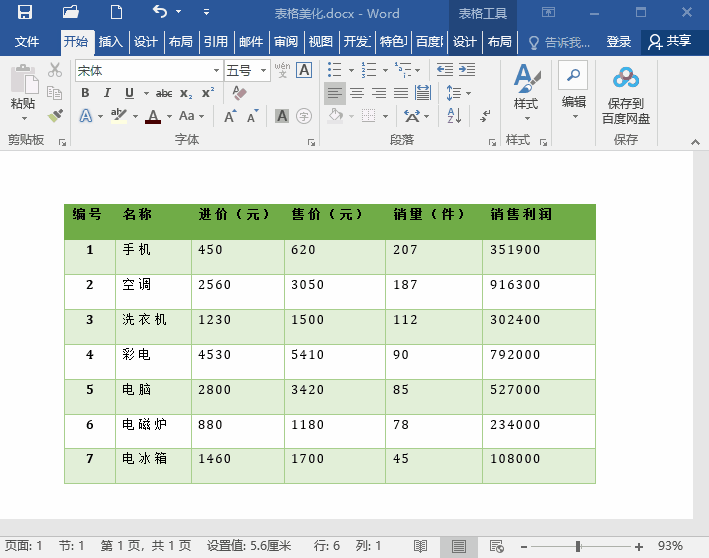Undo the last action
This screenshot has height=558, width=709.
coord(160,12)
